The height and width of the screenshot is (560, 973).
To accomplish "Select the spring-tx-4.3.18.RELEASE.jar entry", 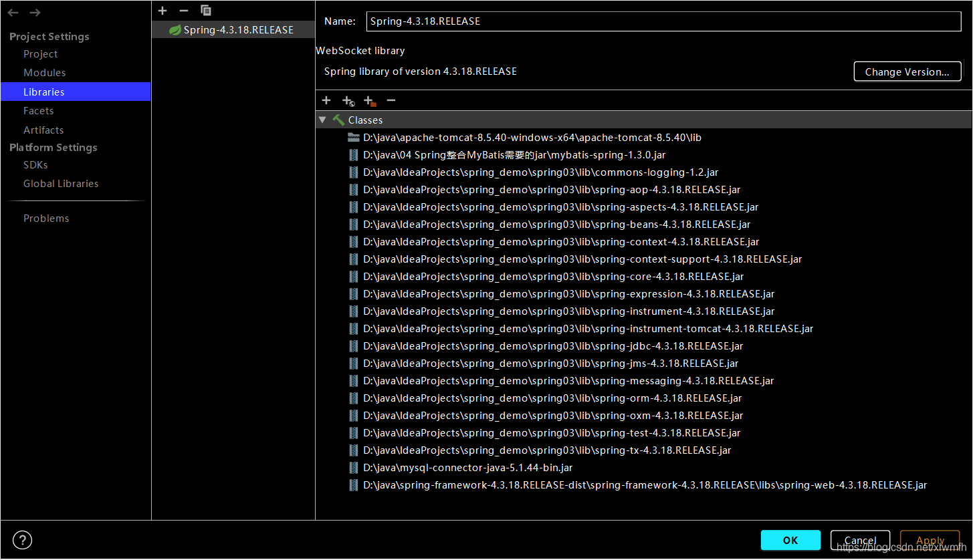I will (547, 450).
